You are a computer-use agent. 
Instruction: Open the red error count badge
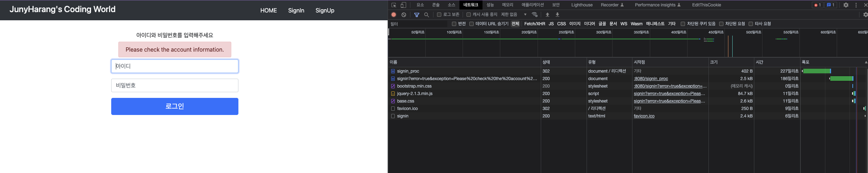818,5
